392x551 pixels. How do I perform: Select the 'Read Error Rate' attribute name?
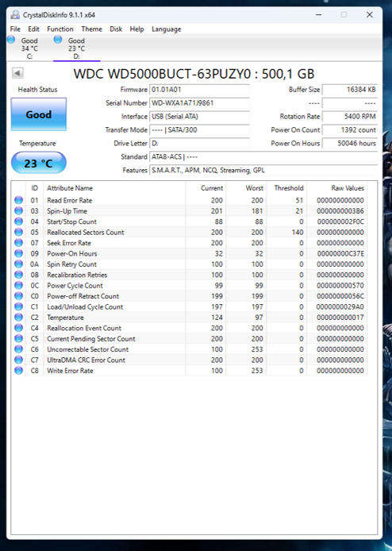(70, 200)
